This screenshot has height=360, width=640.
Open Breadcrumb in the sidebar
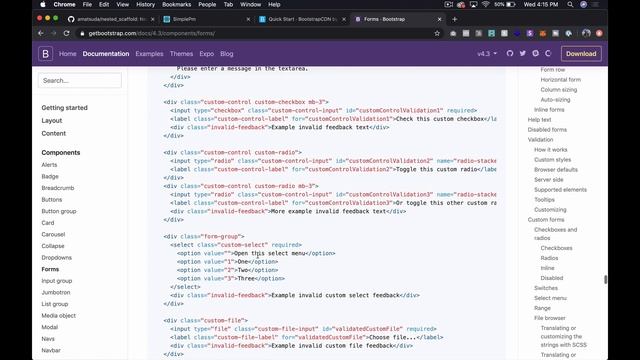(58, 188)
